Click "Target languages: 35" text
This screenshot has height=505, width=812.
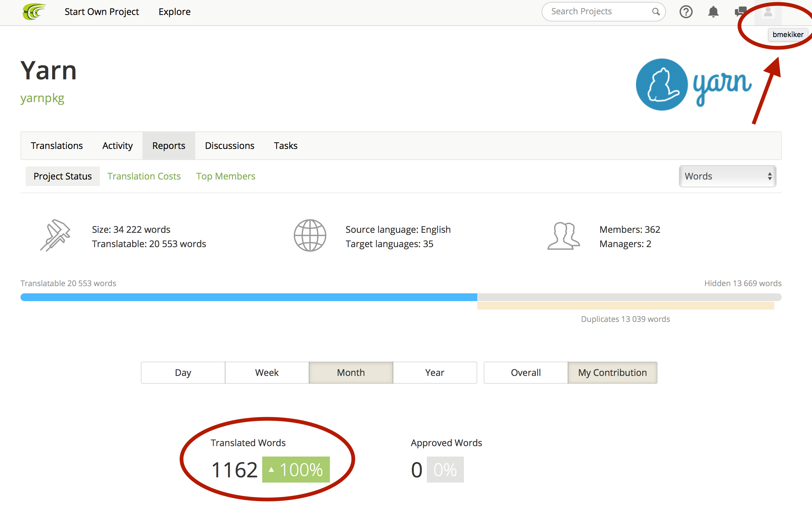pos(389,244)
